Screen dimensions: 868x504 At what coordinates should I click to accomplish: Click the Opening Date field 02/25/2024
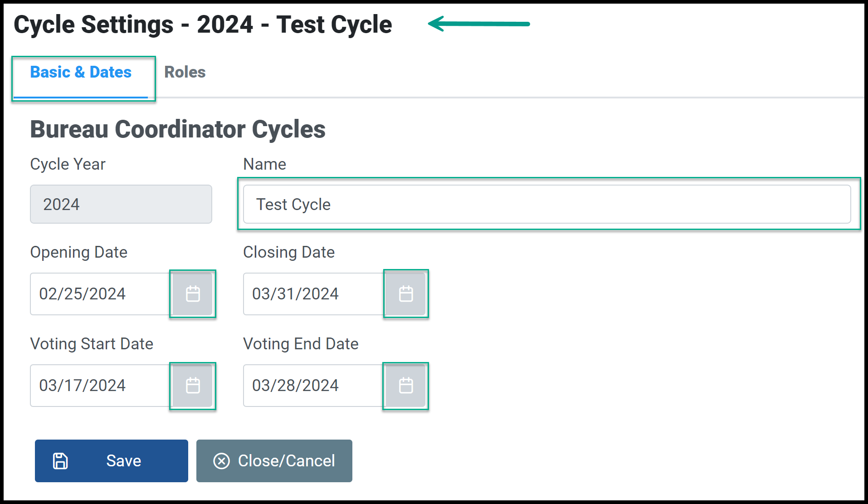pyautogui.click(x=101, y=294)
